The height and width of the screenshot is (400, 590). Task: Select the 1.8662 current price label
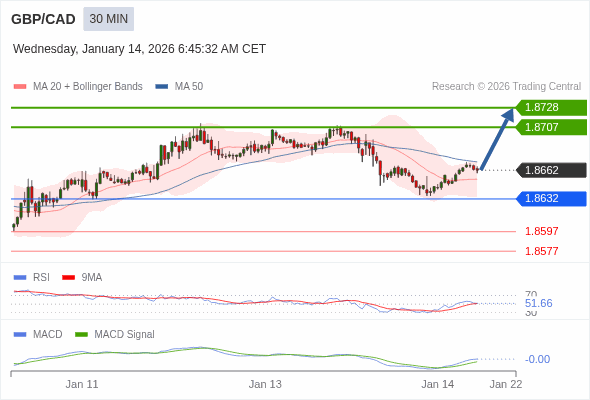[x=551, y=170]
